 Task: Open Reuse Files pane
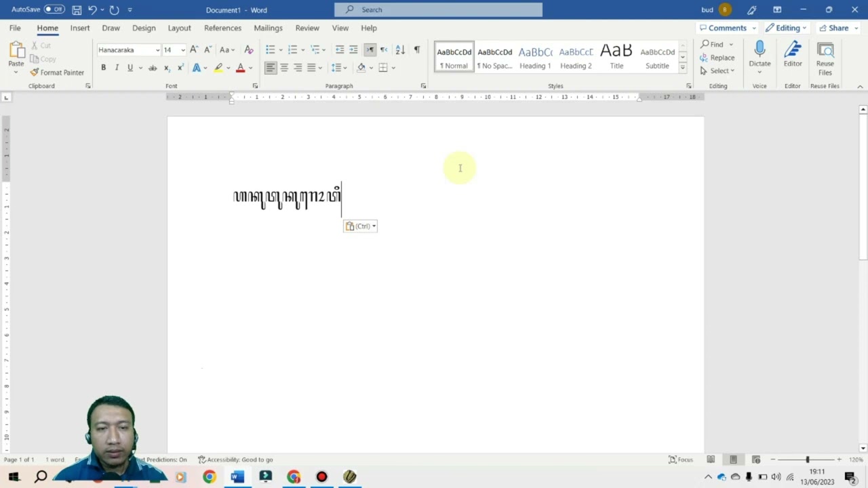tap(825, 58)
